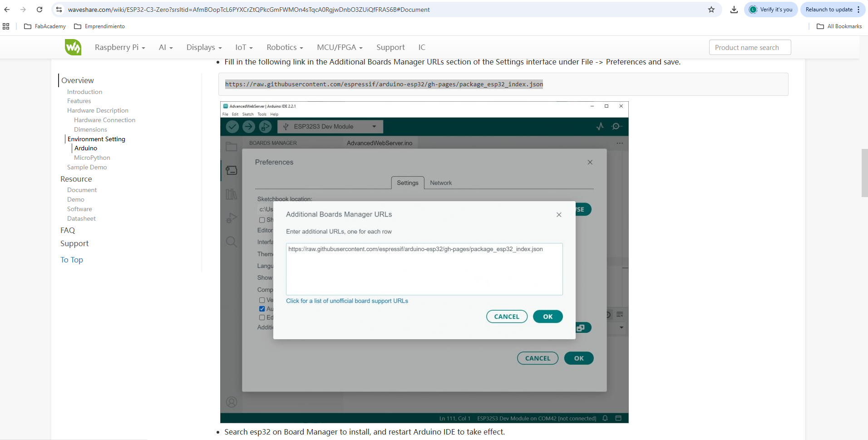The height and width of the screenshot is (440, 868).
Task: Tick the 'Ve' checkbox in Preferences
Action: click(x=262, y=300)
